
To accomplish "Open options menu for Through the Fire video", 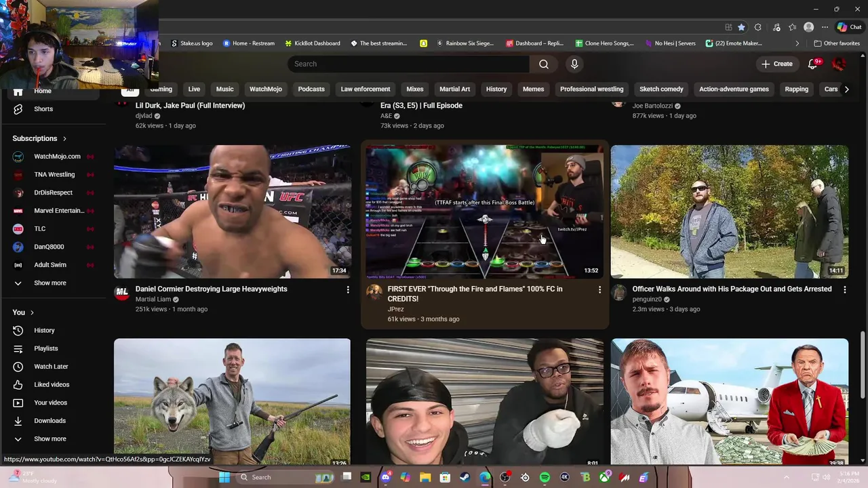I will (x=599, y=289).
